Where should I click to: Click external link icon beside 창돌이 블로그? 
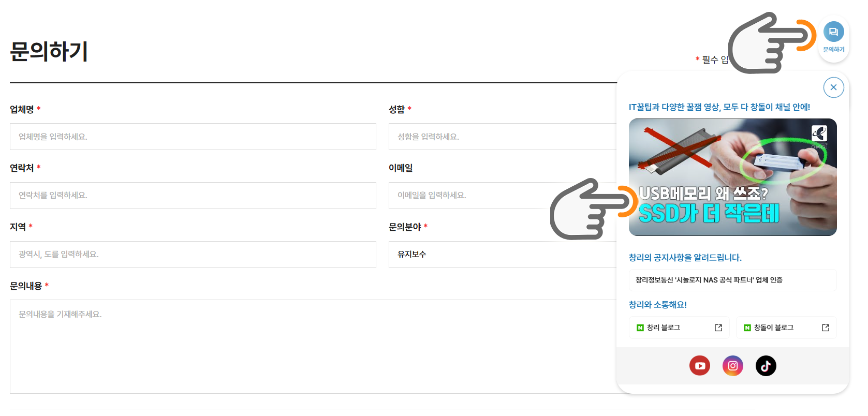[826, 328]
